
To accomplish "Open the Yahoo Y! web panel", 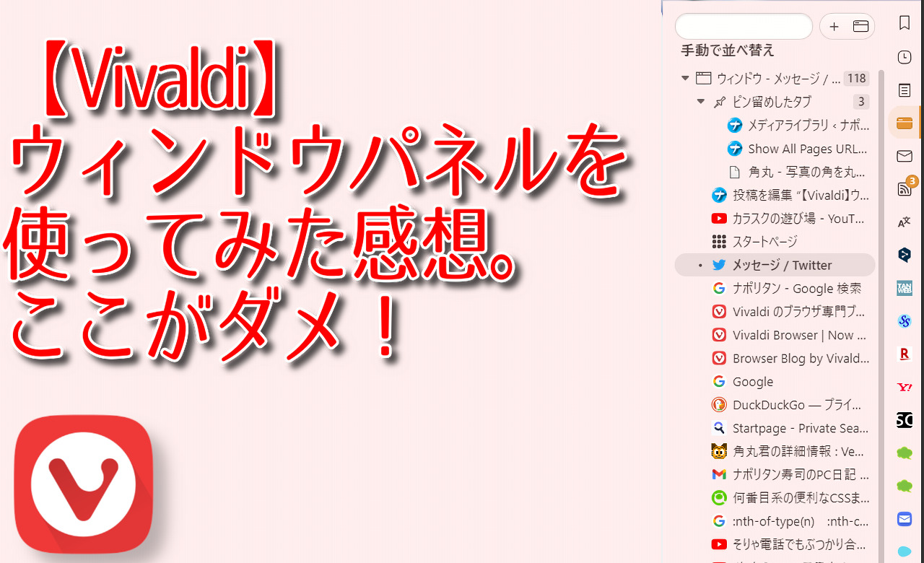I will [904, 387].
